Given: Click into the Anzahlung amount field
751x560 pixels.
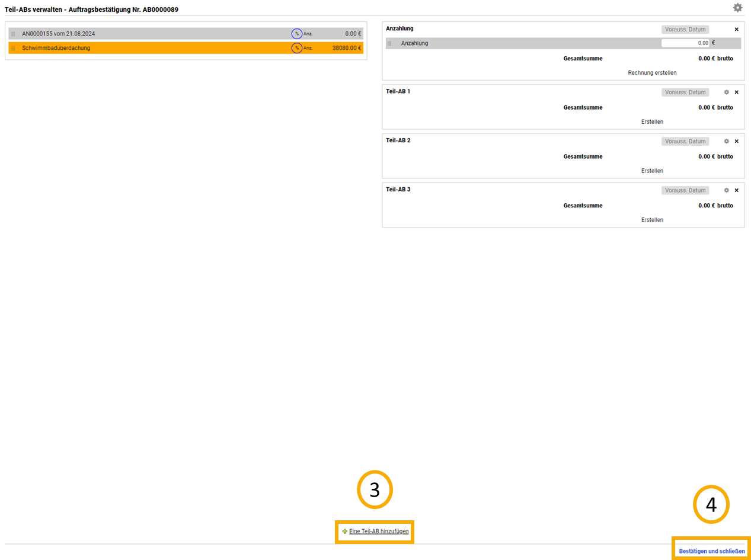Looking at the screenshot, I should click(685, 43).
